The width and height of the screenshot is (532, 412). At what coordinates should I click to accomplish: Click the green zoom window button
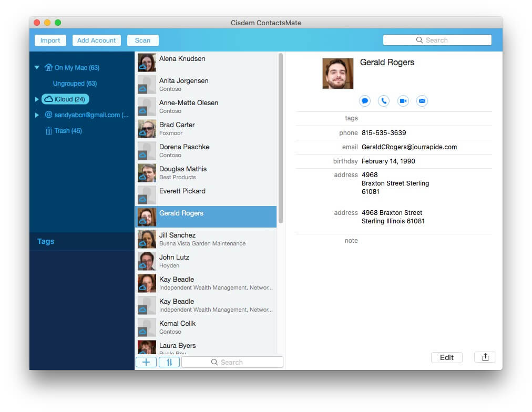click(58, 23)
